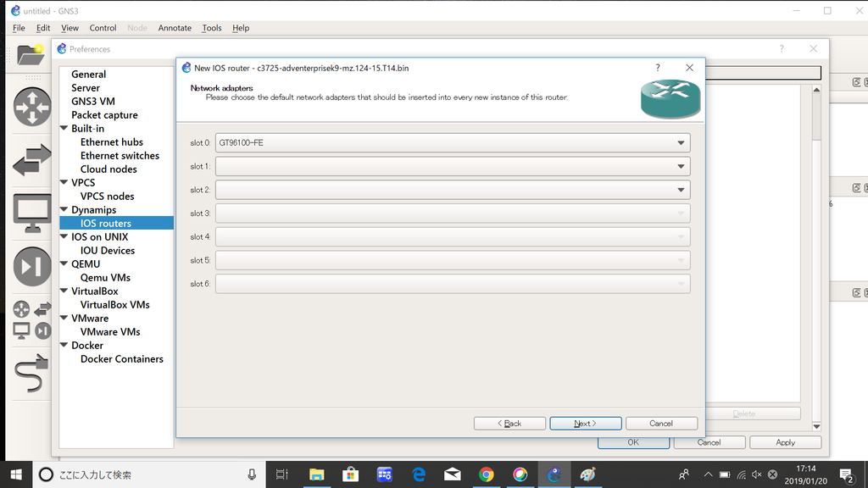This screenshot has width=868, height=488.
Task: Select Cloud nodes in tree
Action: (x=108, y=169)
